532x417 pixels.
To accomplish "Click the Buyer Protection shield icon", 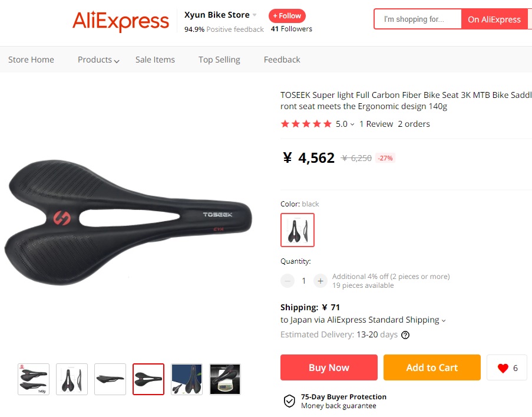I will [x=289, y=401].
